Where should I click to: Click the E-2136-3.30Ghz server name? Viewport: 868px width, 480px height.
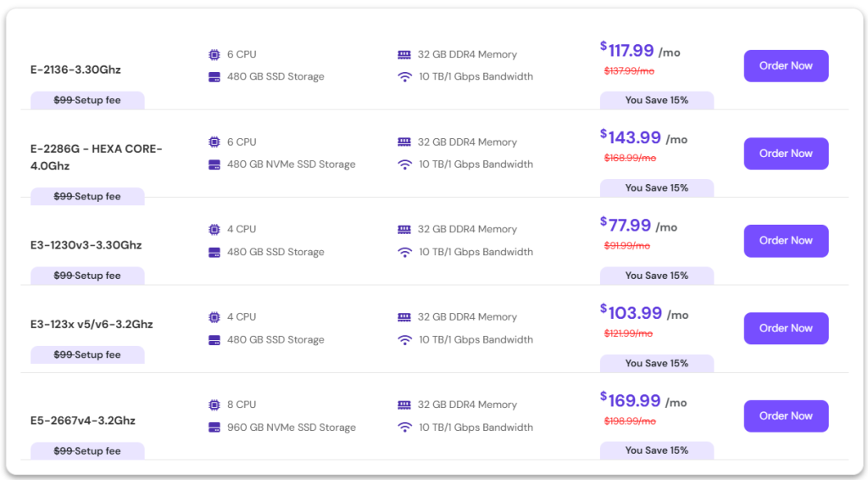click(75, 70)
